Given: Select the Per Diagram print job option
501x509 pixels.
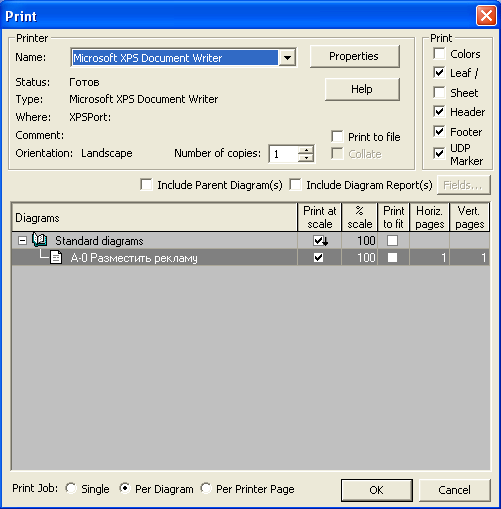Looking at the screenshot, I should (125, 488).
